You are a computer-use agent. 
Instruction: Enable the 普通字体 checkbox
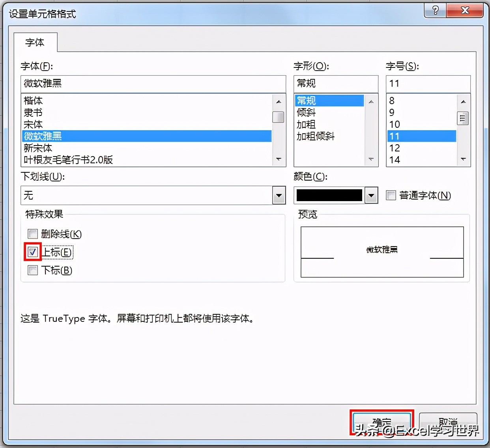(391, 195)
